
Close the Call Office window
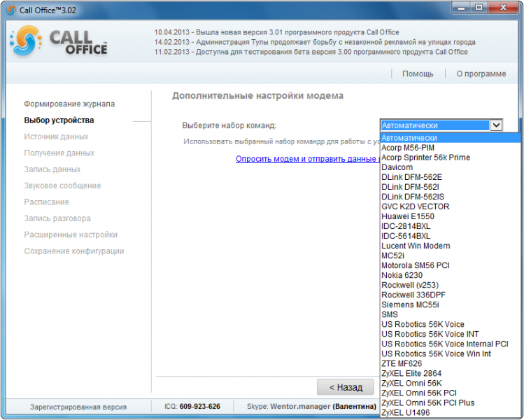(x=503, y=8)
